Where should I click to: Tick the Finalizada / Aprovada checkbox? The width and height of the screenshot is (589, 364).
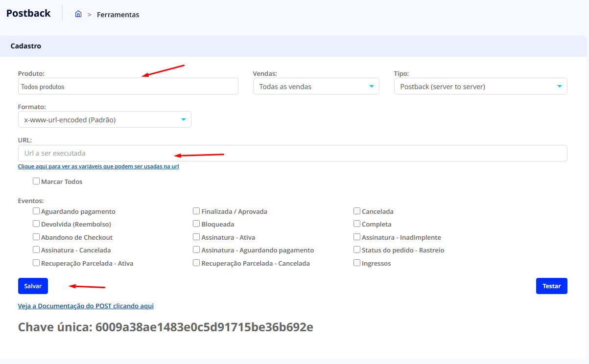coord(196,211)
